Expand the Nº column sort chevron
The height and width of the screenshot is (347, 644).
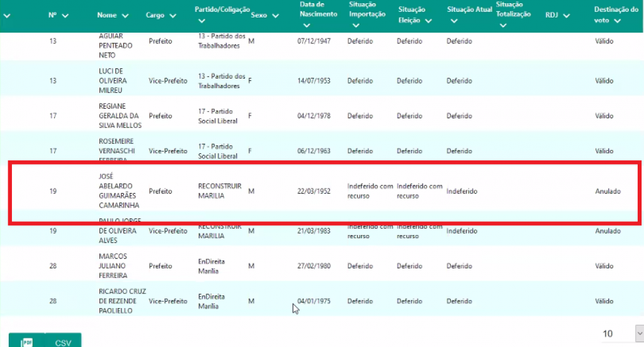[x=65, y=16]
